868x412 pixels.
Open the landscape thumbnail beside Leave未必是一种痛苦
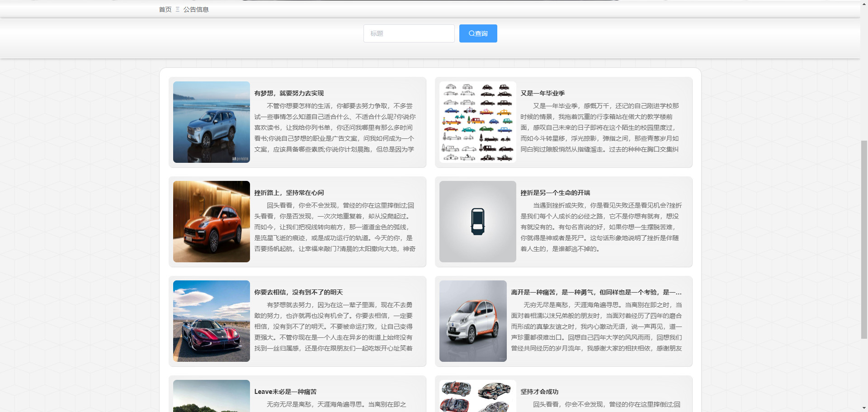point(211,396)
